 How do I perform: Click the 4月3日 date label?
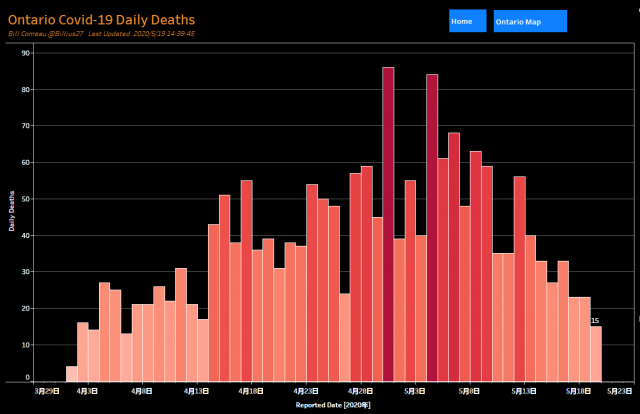[x=87, y=391]
